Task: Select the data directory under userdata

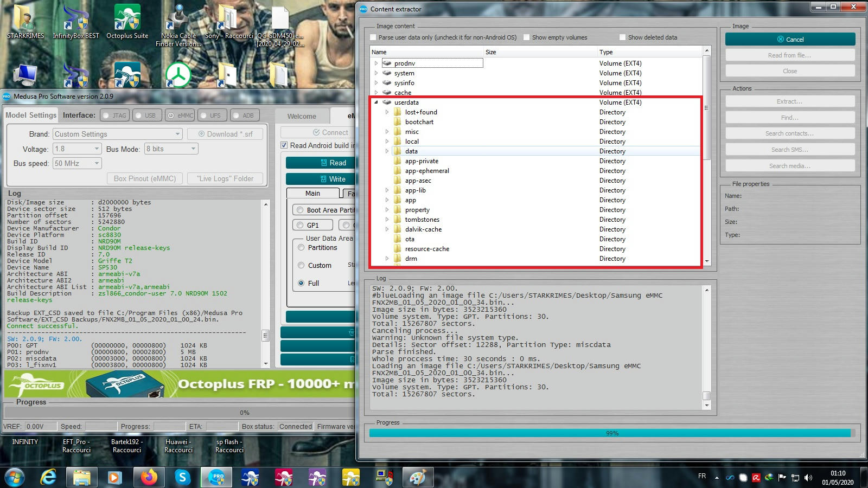Action: coord(411,151)
